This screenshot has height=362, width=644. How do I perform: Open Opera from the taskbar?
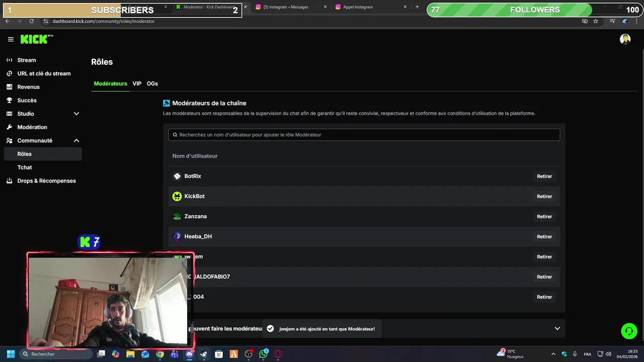click(x=278, y=354)
